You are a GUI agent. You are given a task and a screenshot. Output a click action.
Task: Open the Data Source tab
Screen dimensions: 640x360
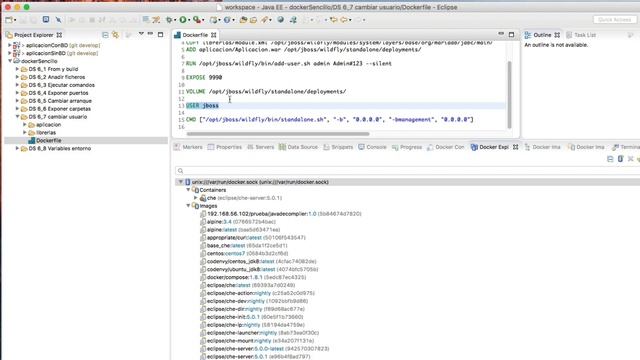pyautogui.click(x=298, y=147)
